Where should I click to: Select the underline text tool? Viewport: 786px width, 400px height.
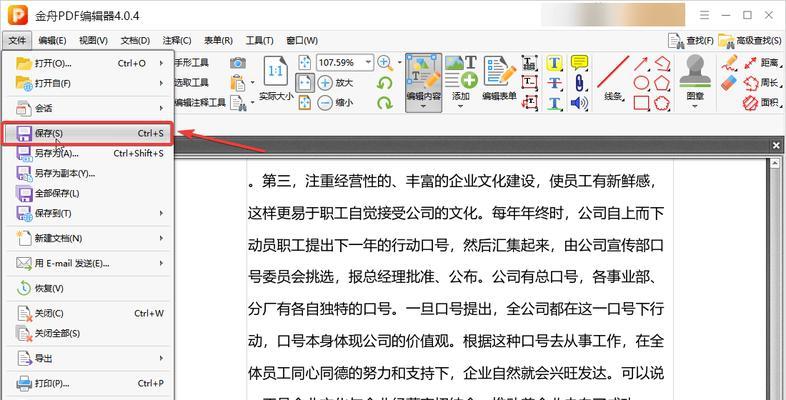coord(554,103)
